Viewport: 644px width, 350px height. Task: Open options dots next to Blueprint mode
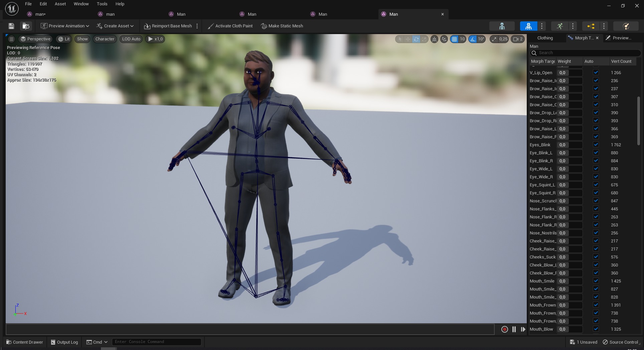tap(604, 26)
